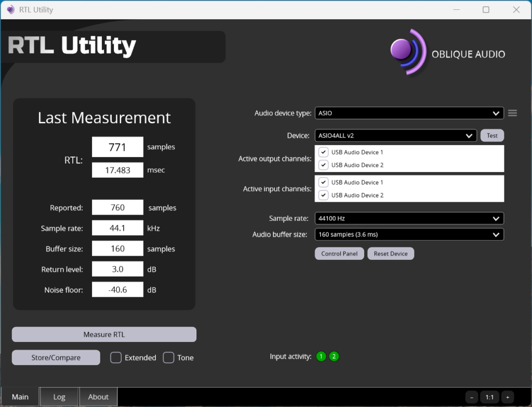
Task: Reset zoom with the 1:1 button
Action: click(489, 397)
